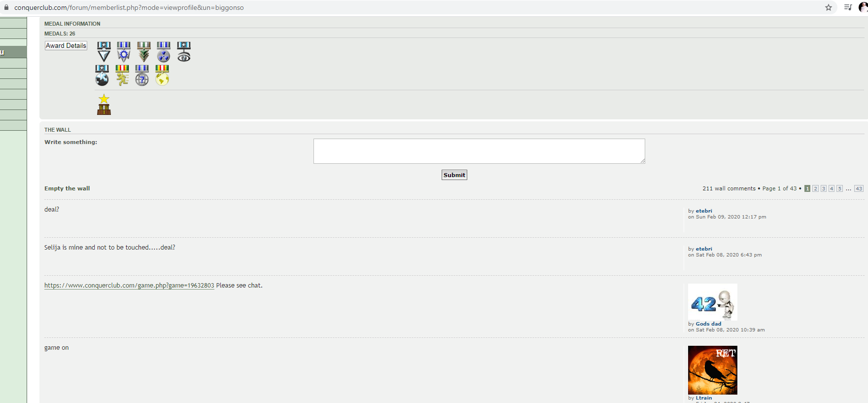The width and height of the screenshot is (868, 403).
Task: Click the globe with question mark medal
Action: (142, 75)
